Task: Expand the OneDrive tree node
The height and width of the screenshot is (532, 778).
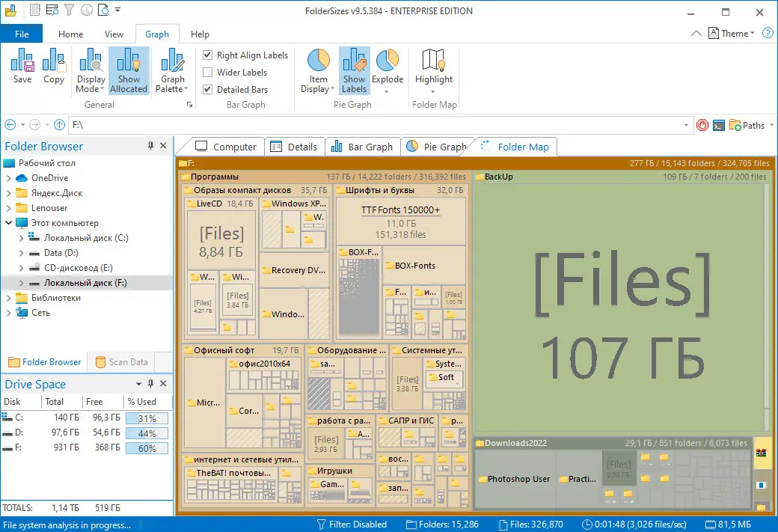Action: [8, 178]
